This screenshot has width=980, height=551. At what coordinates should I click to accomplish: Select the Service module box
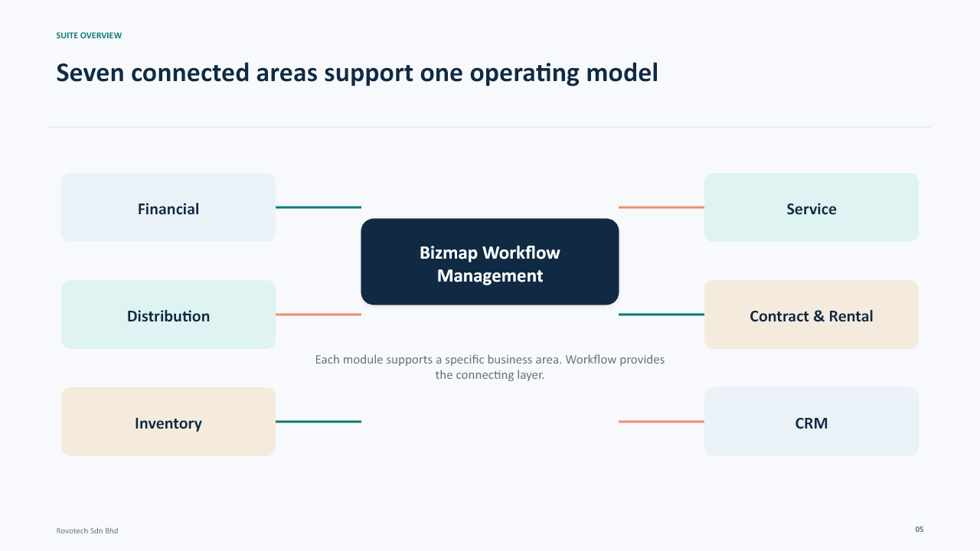(x=812, y=207)
